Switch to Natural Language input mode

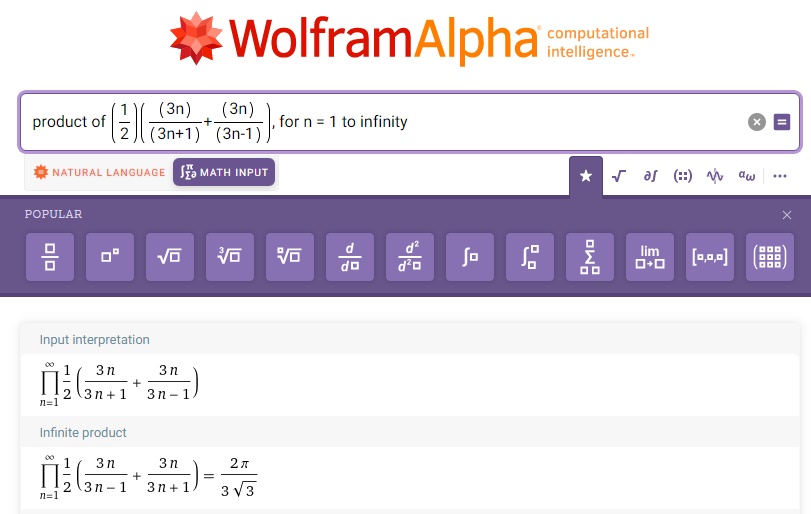coord(99,172)
